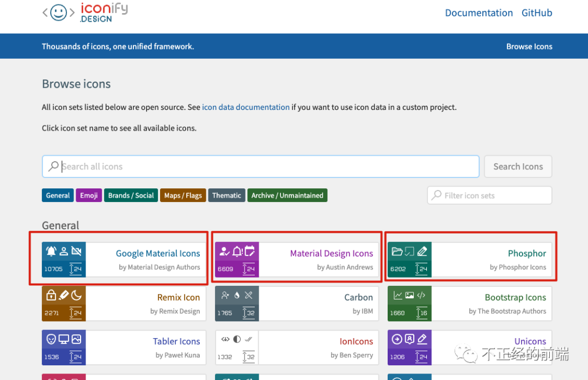The image size is (588, 380).
Task: Click bell icon in Google Material Icons tile
Action: [51, 251]
